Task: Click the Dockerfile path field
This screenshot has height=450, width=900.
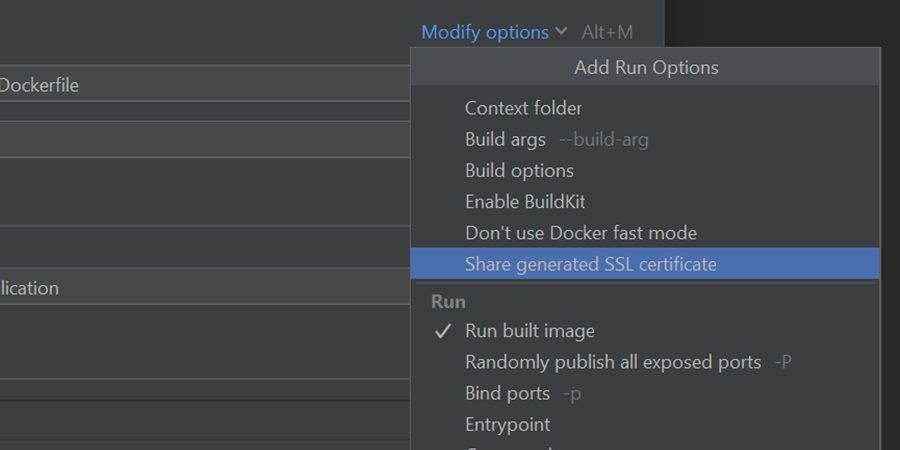Action: [x=200, y=86]
